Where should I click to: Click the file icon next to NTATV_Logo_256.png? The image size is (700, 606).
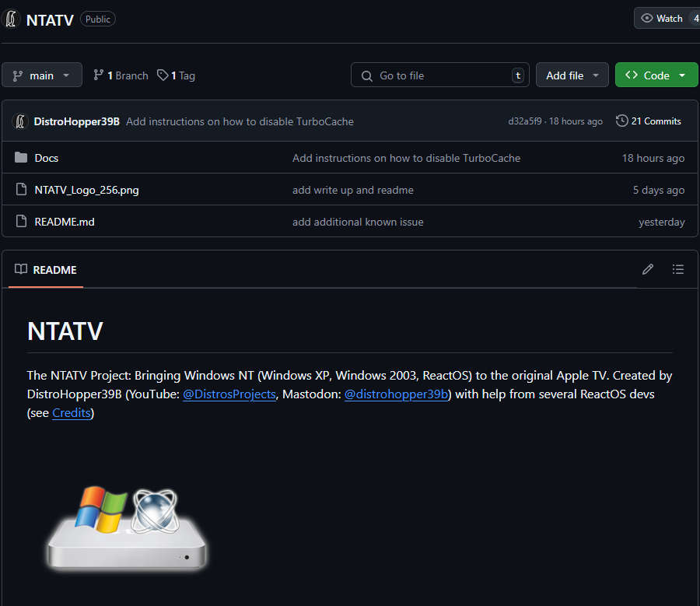pos(21,189)
